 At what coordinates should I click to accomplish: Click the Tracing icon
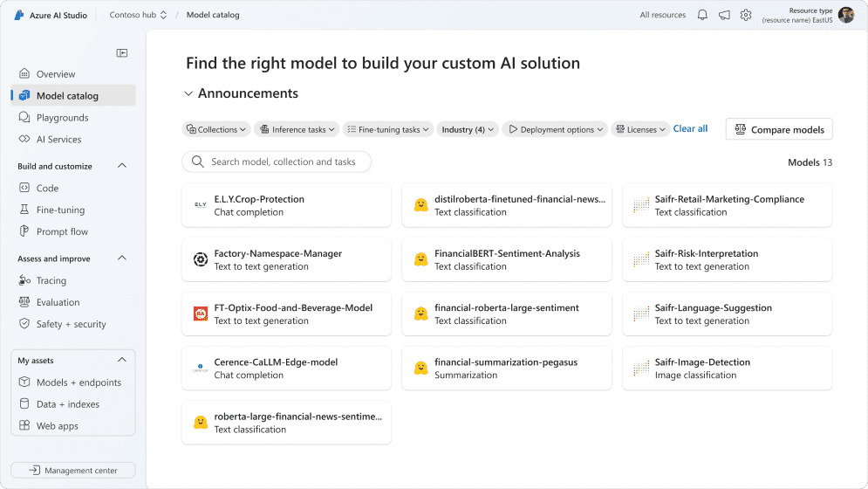coord(24,280)
